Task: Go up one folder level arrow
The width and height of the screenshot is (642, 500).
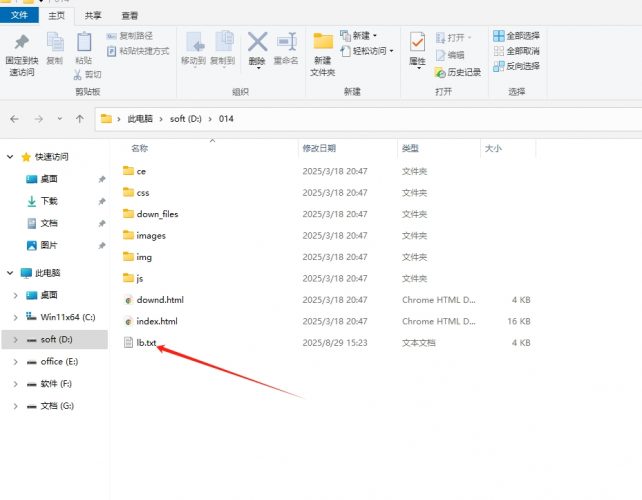Action: [80, 119]
